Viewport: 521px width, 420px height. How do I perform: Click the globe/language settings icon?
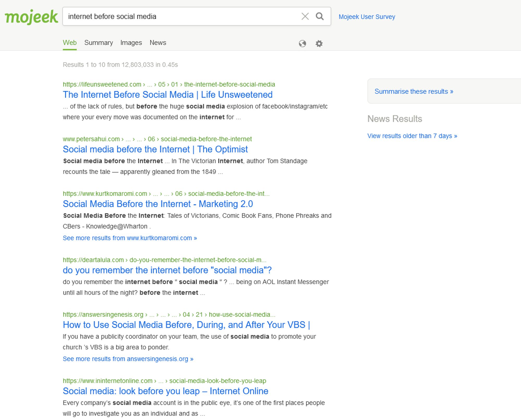tap(302, 43)
